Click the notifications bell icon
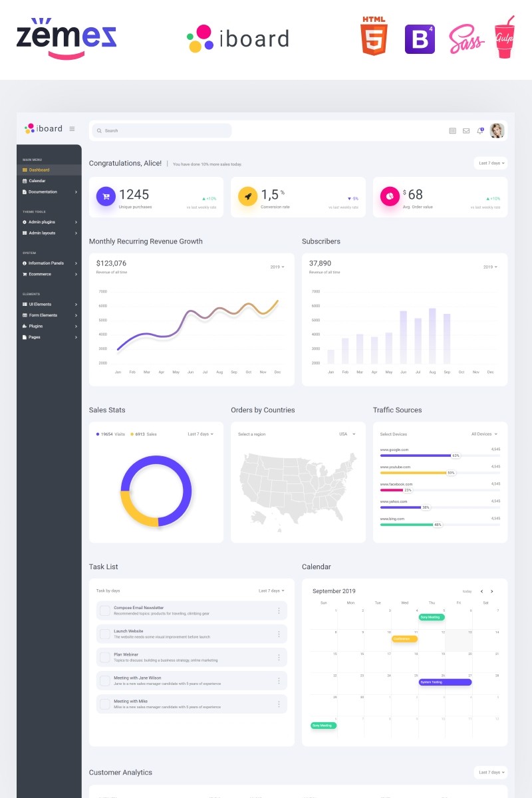532x798 pixels. coord(479,131)
